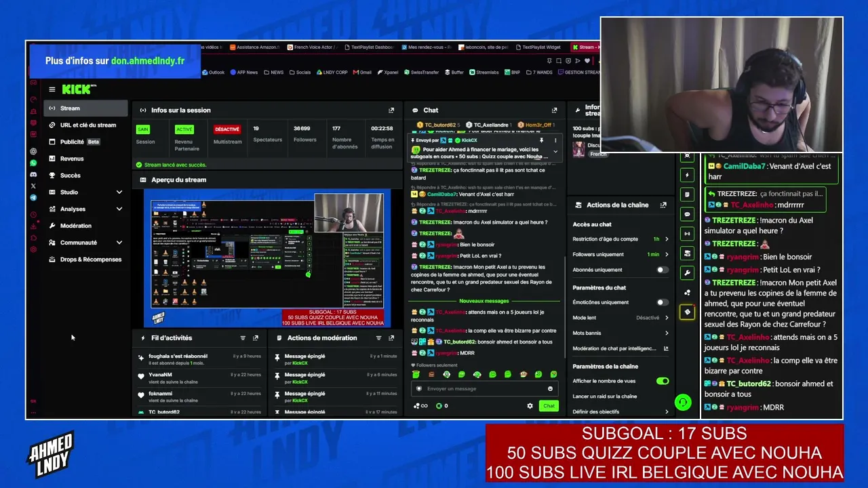Select Succès in the sidebar
Viewport: 868px width, 488px height.
tap(85, 176)
